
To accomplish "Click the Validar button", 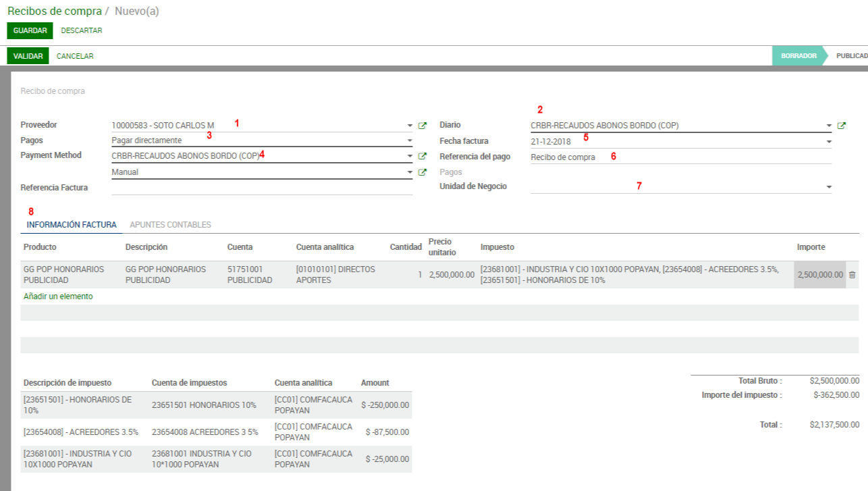I will 28,56.
